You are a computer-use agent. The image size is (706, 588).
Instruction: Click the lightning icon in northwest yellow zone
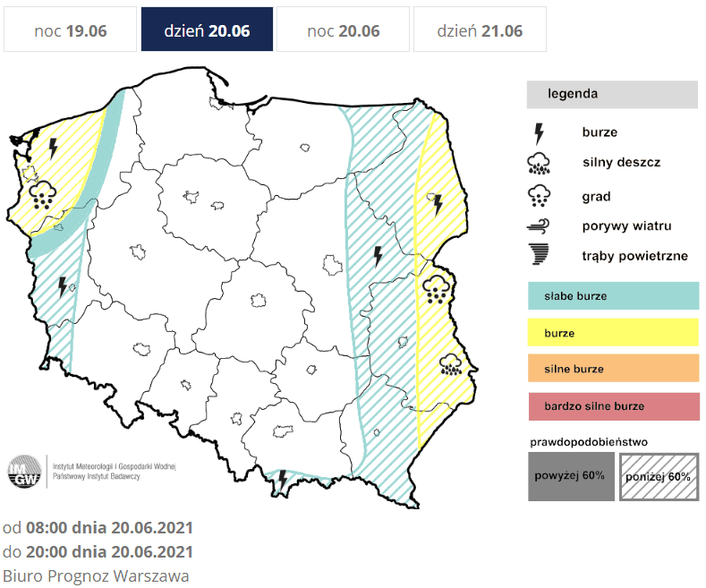[53, 149]
